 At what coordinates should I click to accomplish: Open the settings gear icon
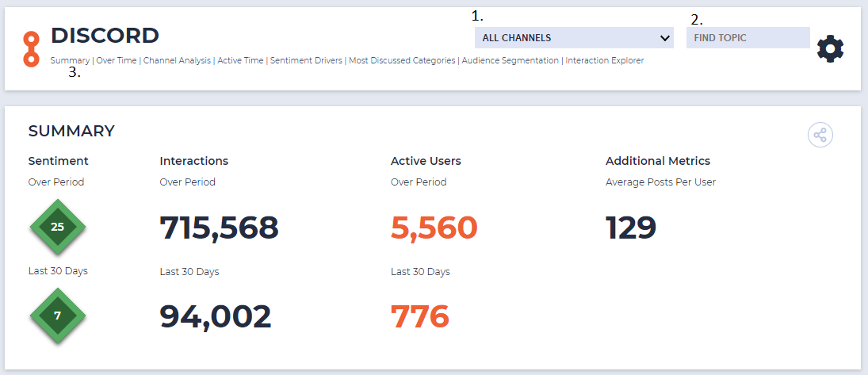(831, 49)
